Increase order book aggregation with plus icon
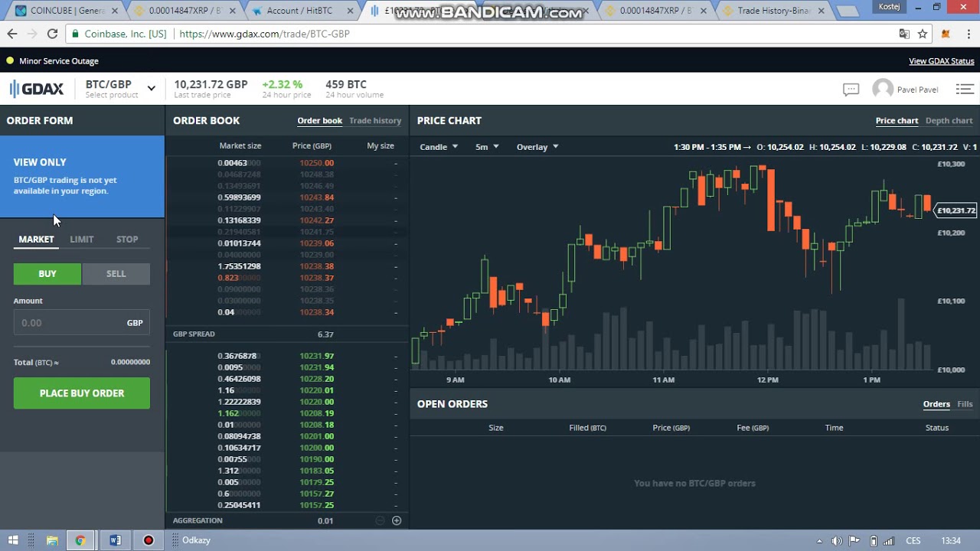This screenshot has height=551, width=980. tap(397, 521)
